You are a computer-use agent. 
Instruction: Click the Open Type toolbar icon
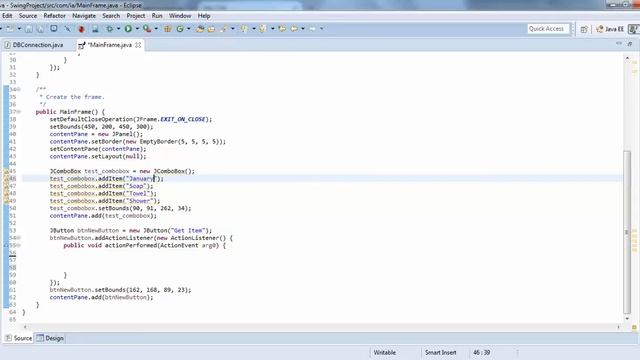(x=200, y=29)
